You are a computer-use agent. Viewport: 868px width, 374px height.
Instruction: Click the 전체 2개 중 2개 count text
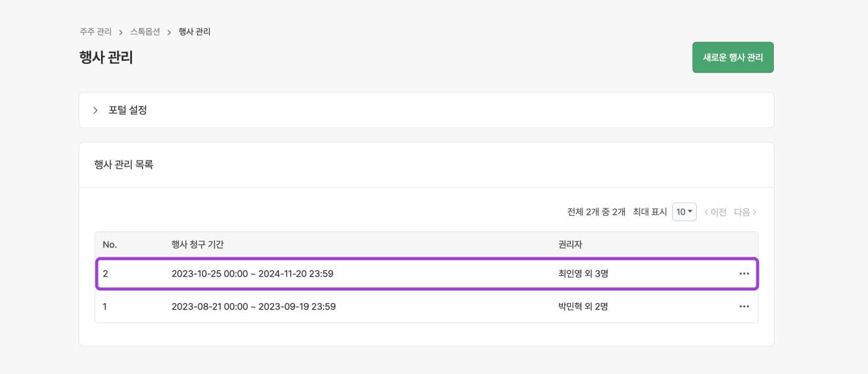596,212
